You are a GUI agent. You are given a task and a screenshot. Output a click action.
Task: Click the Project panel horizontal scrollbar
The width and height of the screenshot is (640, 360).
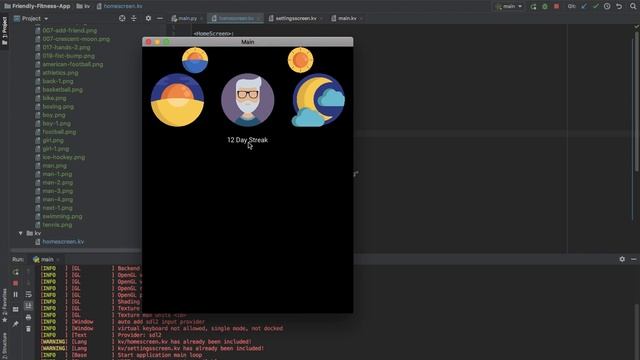coord(76,250)
